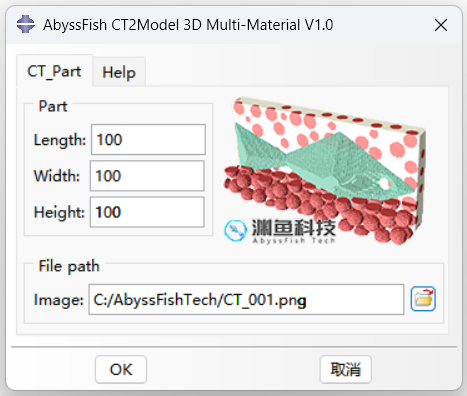Click the Abaqus plugin icon in title bar

26,24
